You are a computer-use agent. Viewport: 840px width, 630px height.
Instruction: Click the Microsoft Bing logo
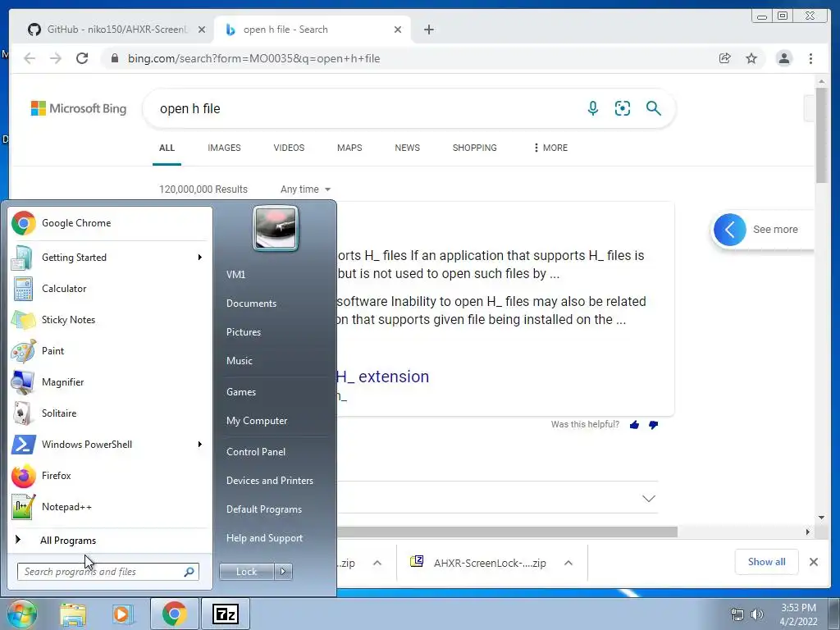point(78,108)
